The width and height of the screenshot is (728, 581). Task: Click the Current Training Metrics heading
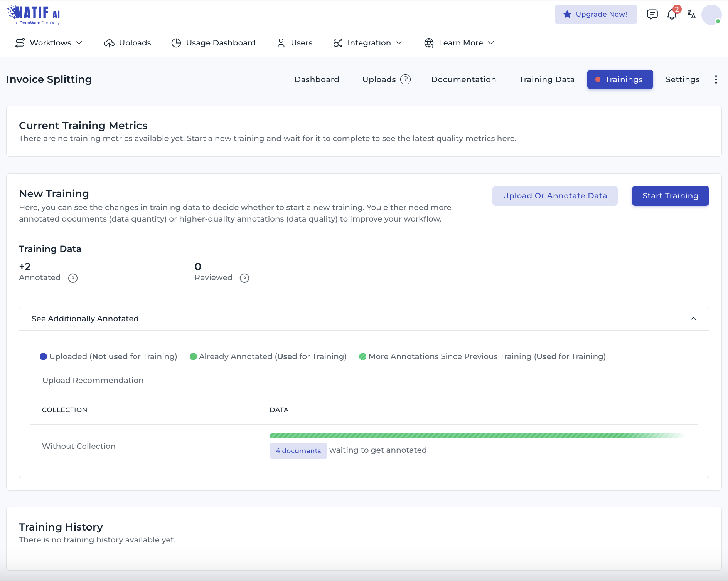[x=83, y=126]
